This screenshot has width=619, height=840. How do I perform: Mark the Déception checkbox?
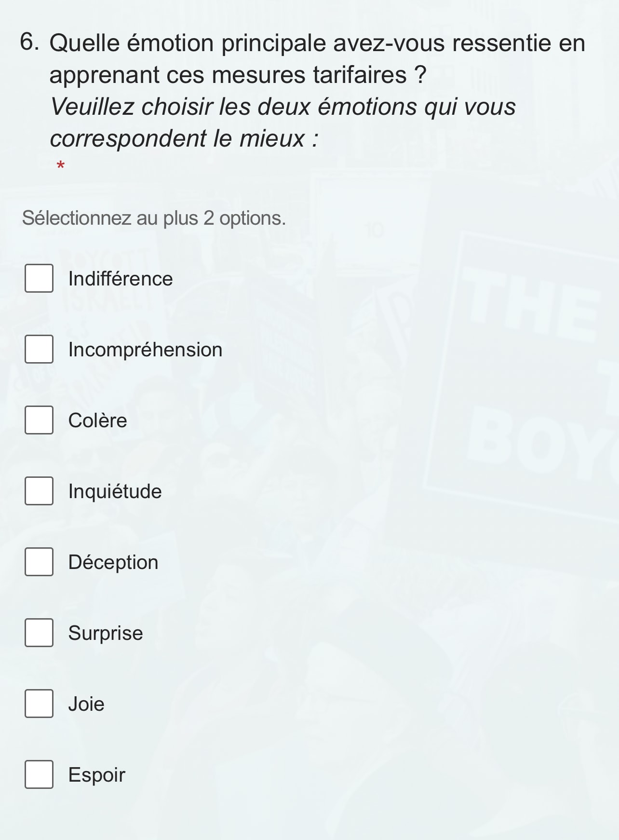[39, 562]
